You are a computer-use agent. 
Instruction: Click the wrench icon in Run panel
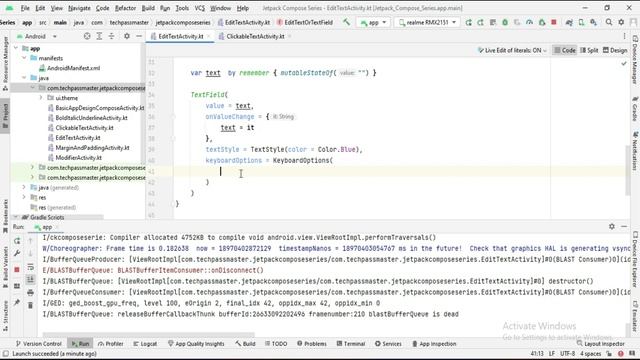[17, 253]
